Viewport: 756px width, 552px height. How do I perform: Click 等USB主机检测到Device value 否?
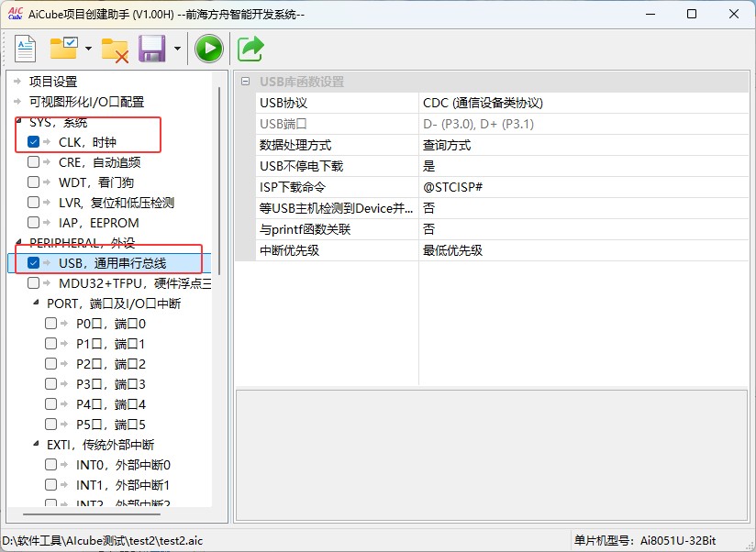coord(584,208)
